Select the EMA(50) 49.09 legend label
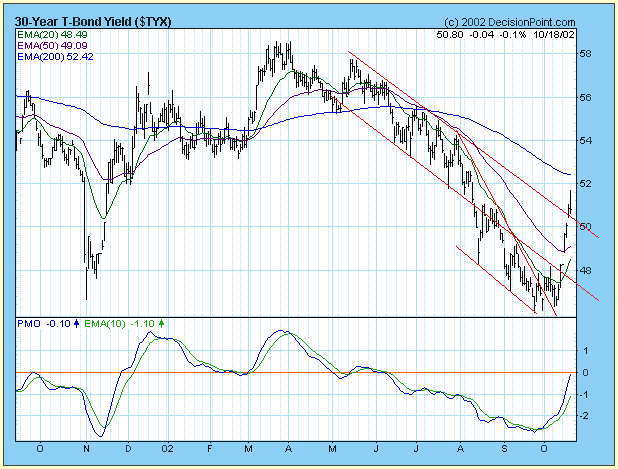 (48, 43)
